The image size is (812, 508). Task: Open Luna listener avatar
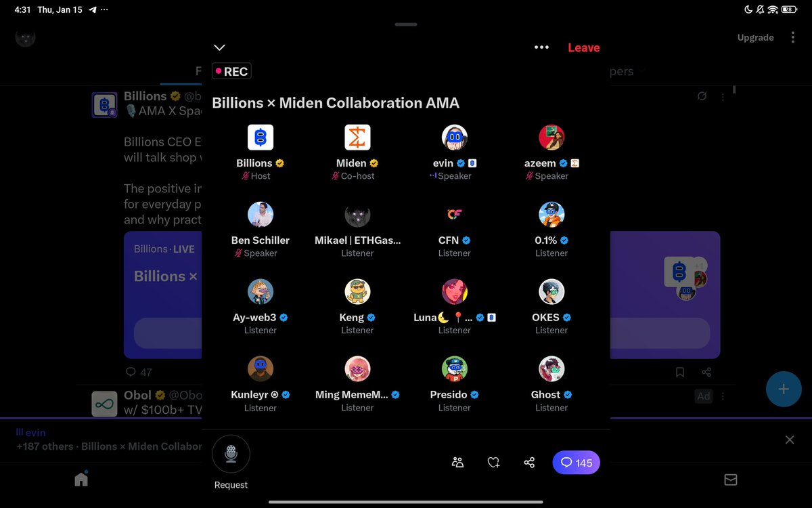point(455,292)
